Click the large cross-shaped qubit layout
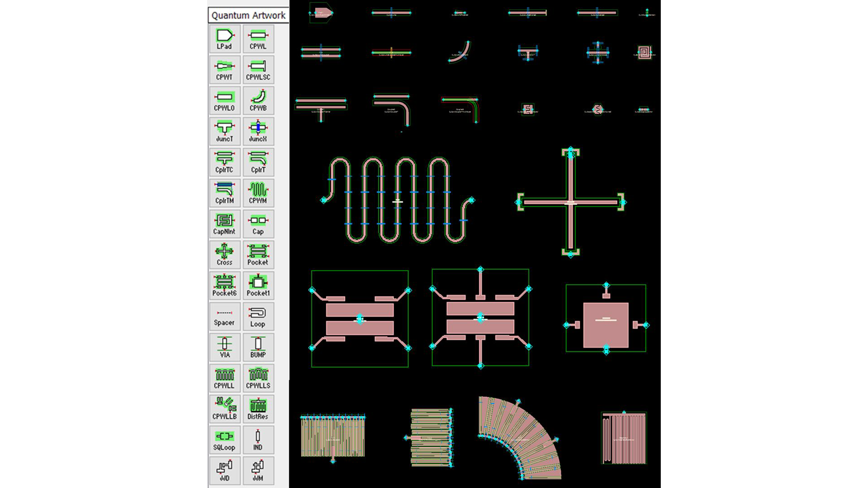 571,201
